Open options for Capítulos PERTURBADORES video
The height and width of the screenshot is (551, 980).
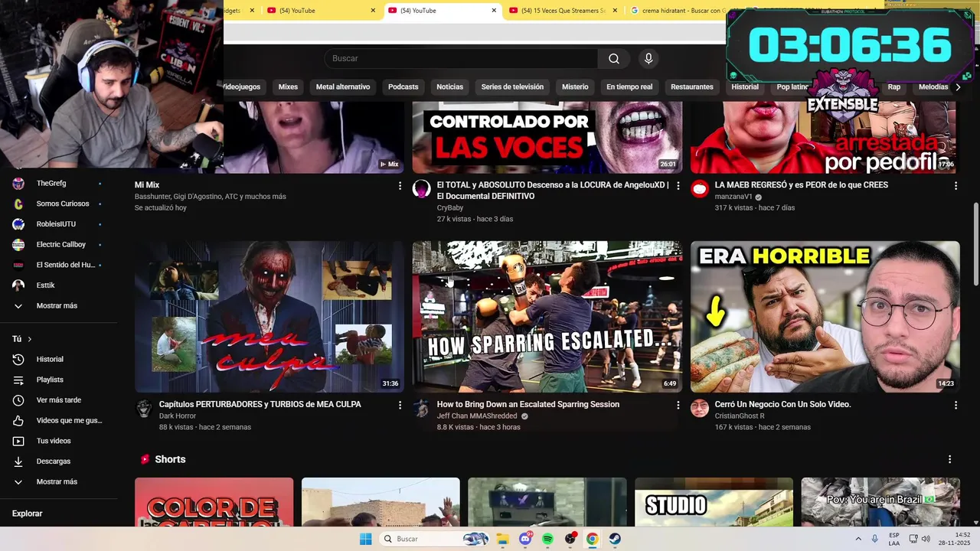click(400, 405)
